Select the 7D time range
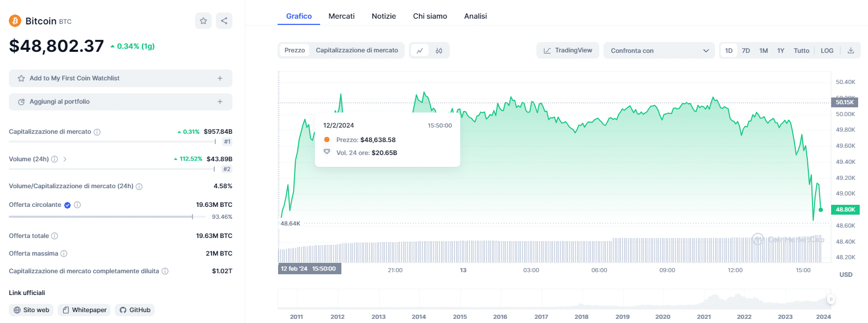868x323 pixels. 746,50
